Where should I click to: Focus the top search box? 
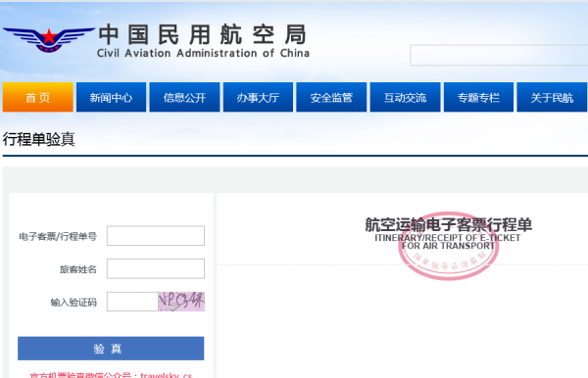click(x=499, y=56)
